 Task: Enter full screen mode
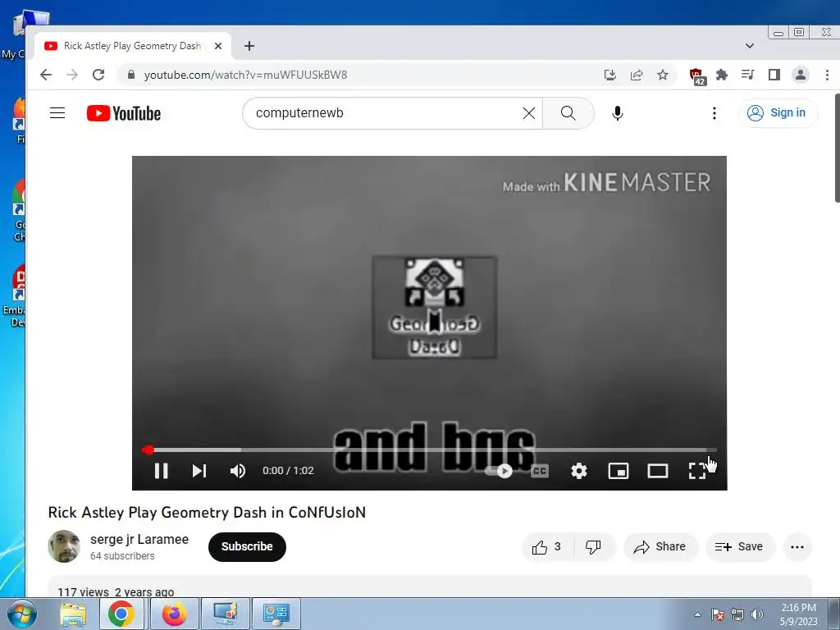(x=697, y=471)
